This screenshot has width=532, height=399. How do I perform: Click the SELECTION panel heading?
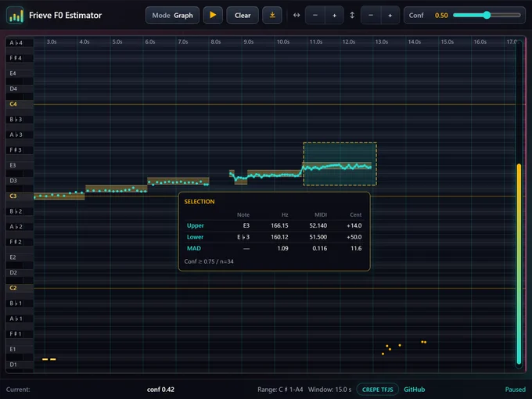pyautogui.click(x=199, y=202)
